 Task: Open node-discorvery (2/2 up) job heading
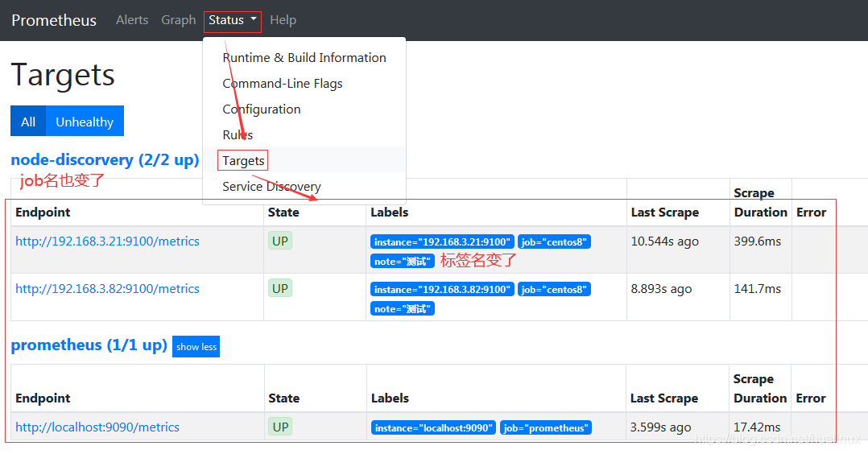coord(105,159)
